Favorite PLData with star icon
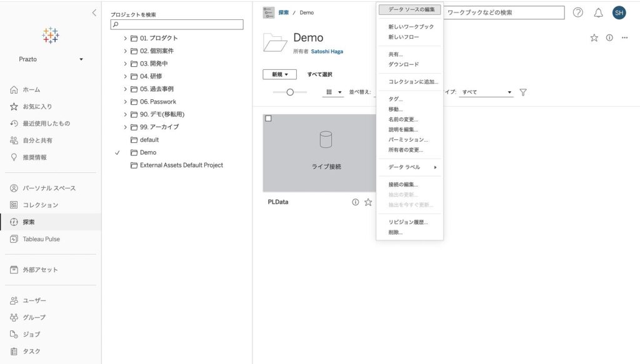The height and width of the screenshot is (364, 640). point(368,202)
